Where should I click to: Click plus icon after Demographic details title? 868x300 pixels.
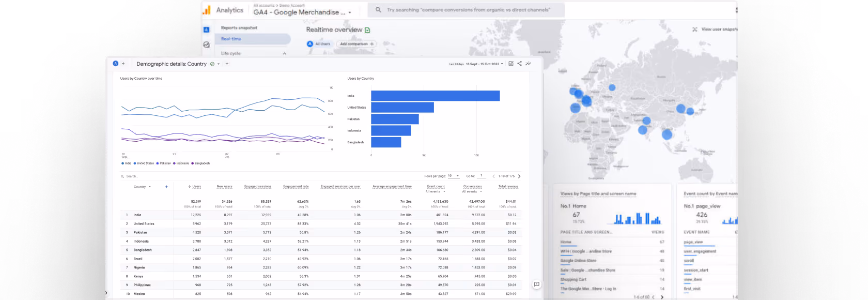click(227, 64)
